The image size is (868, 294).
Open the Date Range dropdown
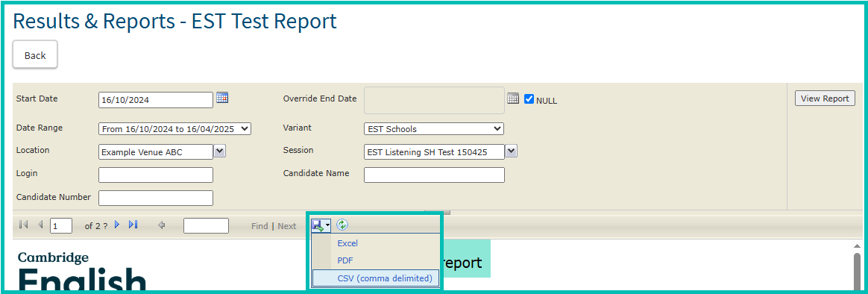[175, 129]
